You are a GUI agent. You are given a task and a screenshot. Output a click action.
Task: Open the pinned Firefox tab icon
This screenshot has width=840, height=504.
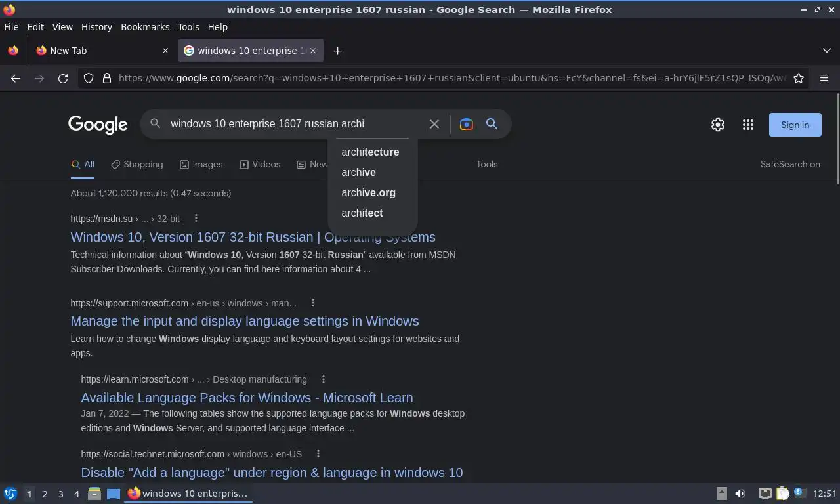[13, 51]
